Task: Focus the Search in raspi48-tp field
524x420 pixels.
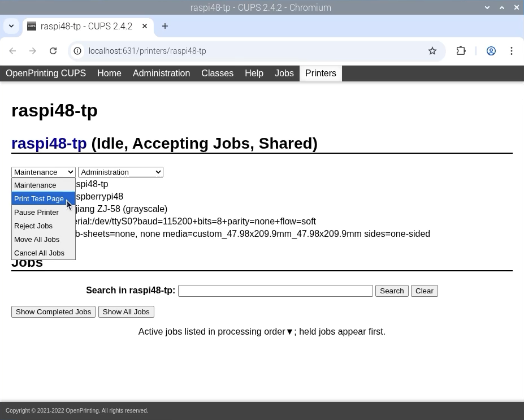Action: click(275, 291)
